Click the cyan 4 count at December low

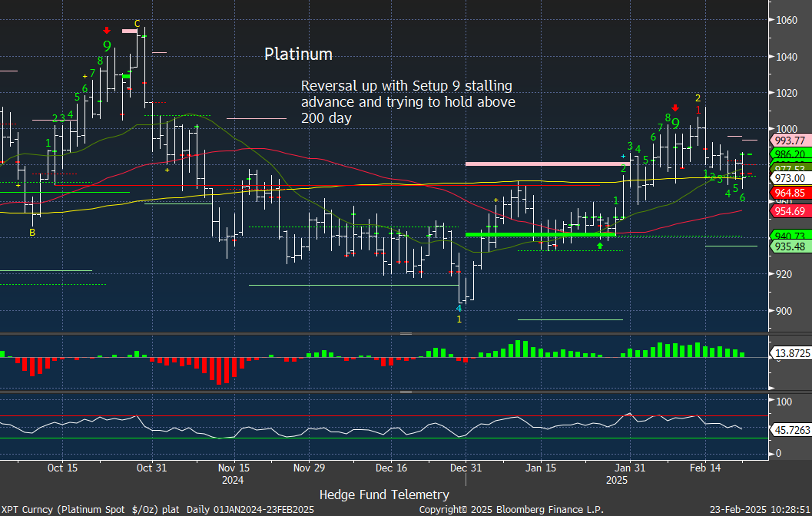tap(459, 309)
